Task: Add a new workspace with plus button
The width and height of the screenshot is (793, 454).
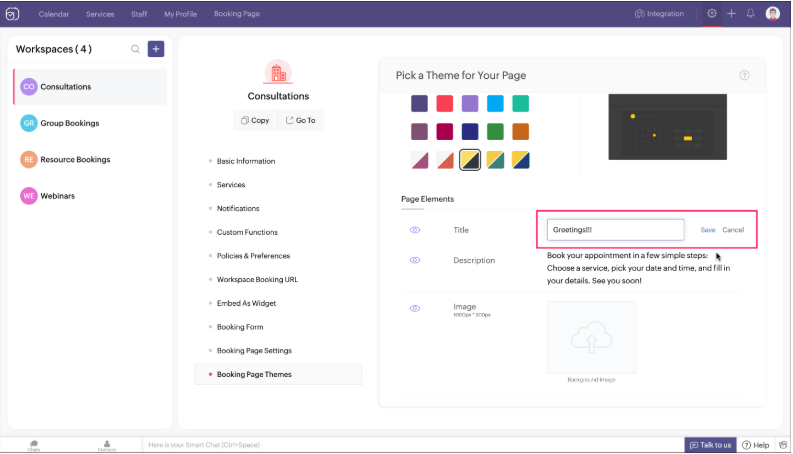Action: (156, 49)
